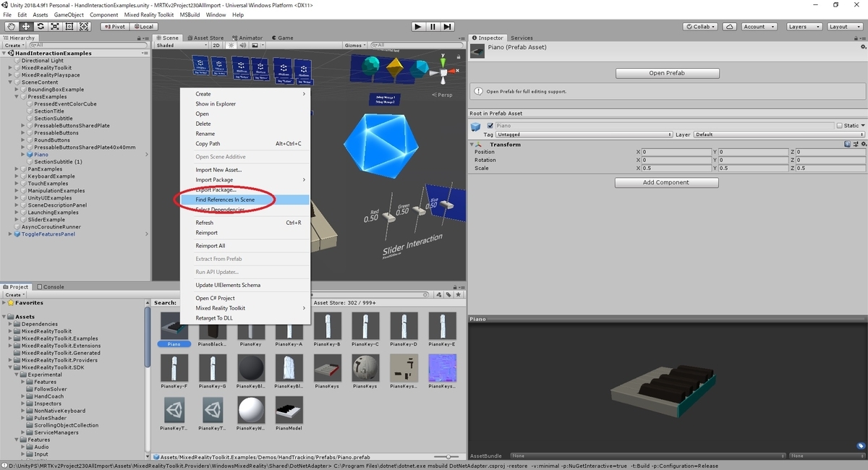This screenshot has width=868, height=470.
Task: Click the Pause button
Action: coord(433,27)
